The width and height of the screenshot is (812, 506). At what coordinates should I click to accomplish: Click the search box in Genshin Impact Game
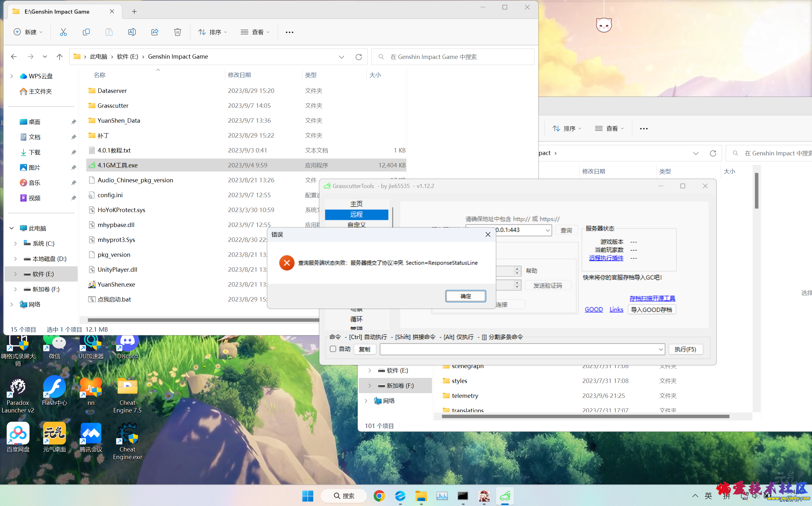453,57
